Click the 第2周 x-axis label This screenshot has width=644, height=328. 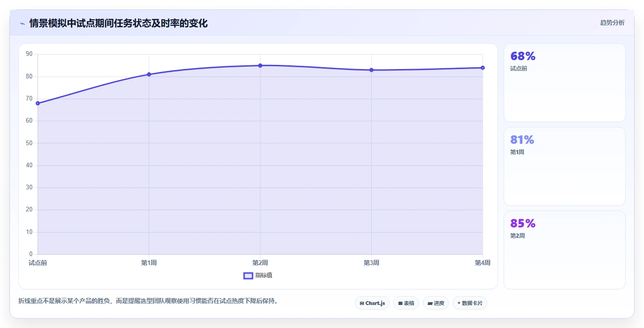260,263
